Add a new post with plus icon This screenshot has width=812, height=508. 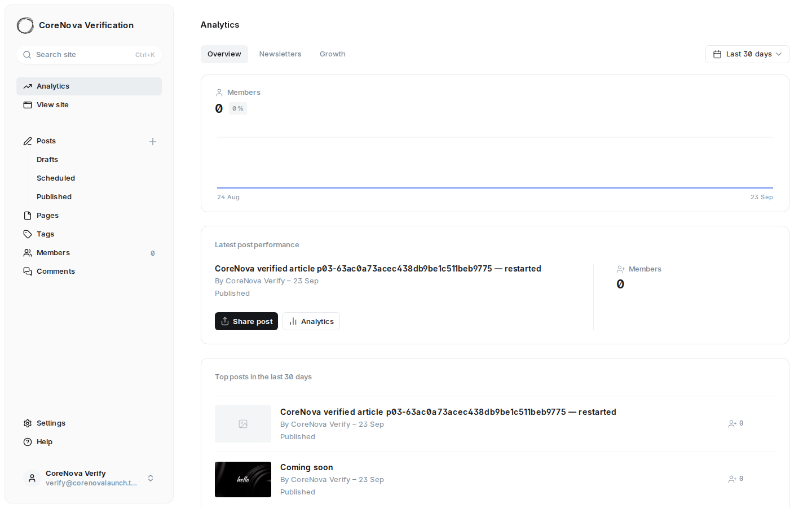coord(153,142)
